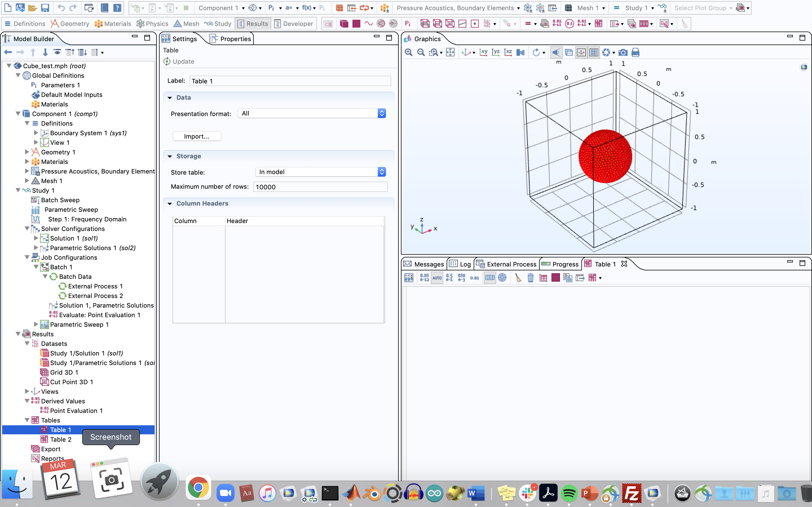Delete table using the trash icon
Screen dimensions: 812x507
point(531,278)
